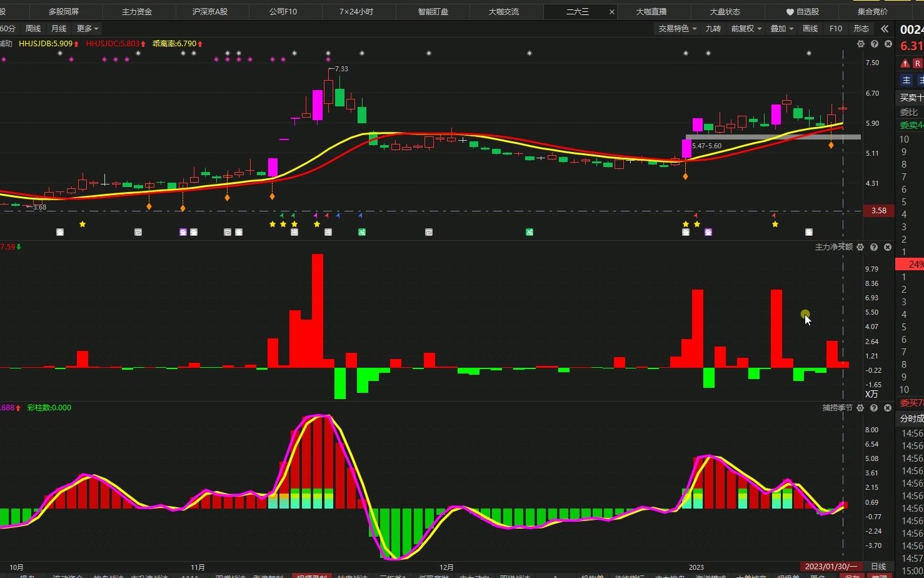Viewport: 924px width, 578px height.
Task: Click the blue 主 badge
Action: (x=906, y=80)
